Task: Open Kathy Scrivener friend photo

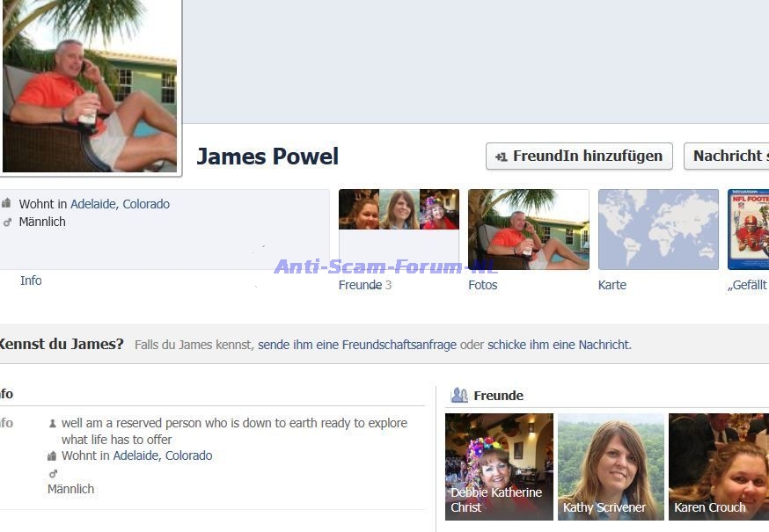Action: point(611,466)
